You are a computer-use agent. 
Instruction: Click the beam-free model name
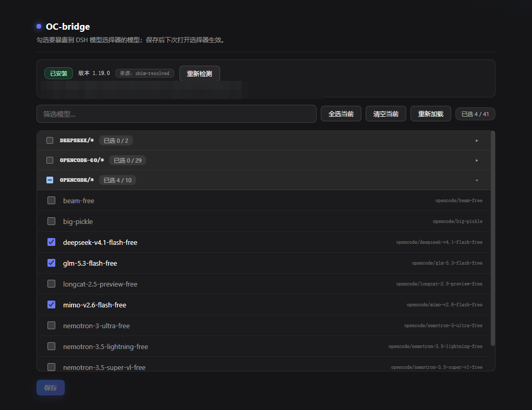coord(78,201)
